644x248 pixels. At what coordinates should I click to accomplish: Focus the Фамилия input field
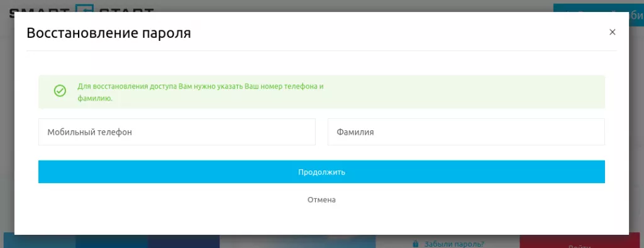tap(466, 132)
